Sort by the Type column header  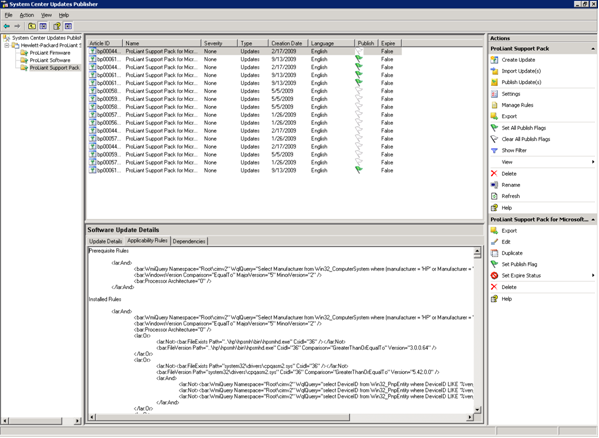(253, 43)
